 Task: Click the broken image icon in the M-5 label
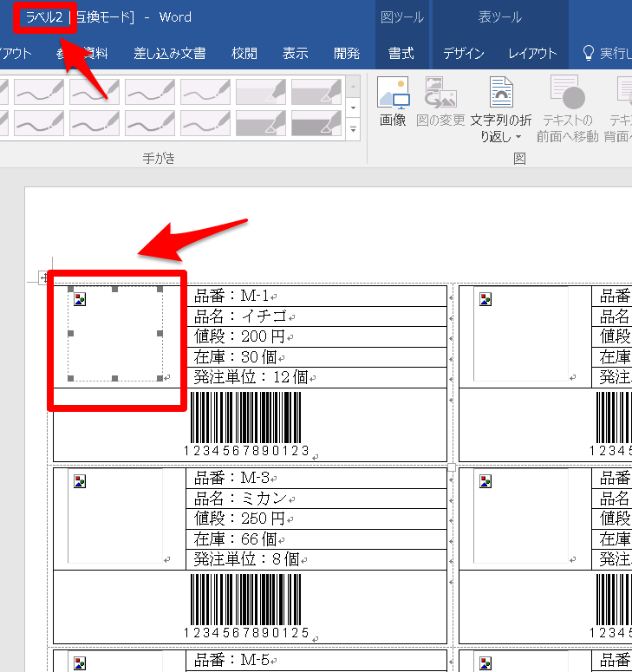[x=80, y=663]
